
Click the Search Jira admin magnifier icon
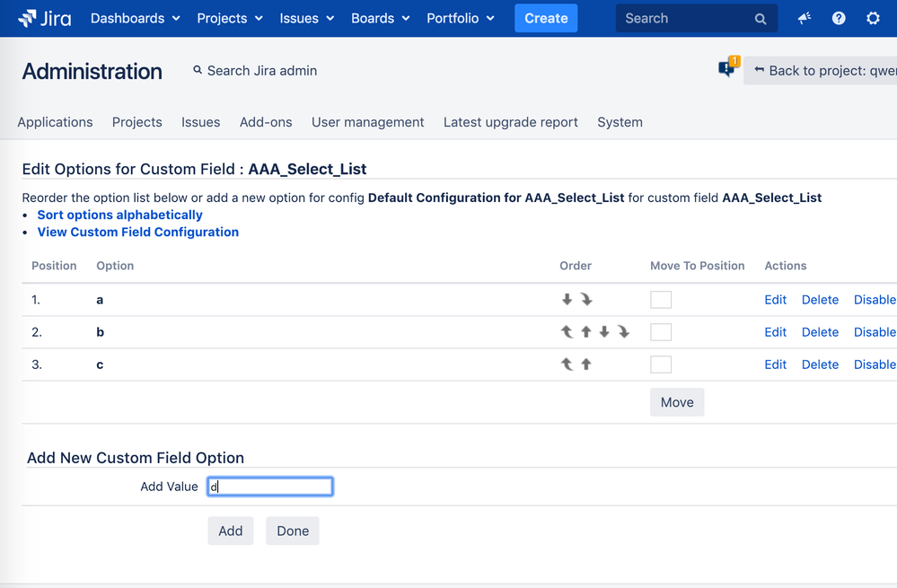pyautogui.click(x=198, y=70)
